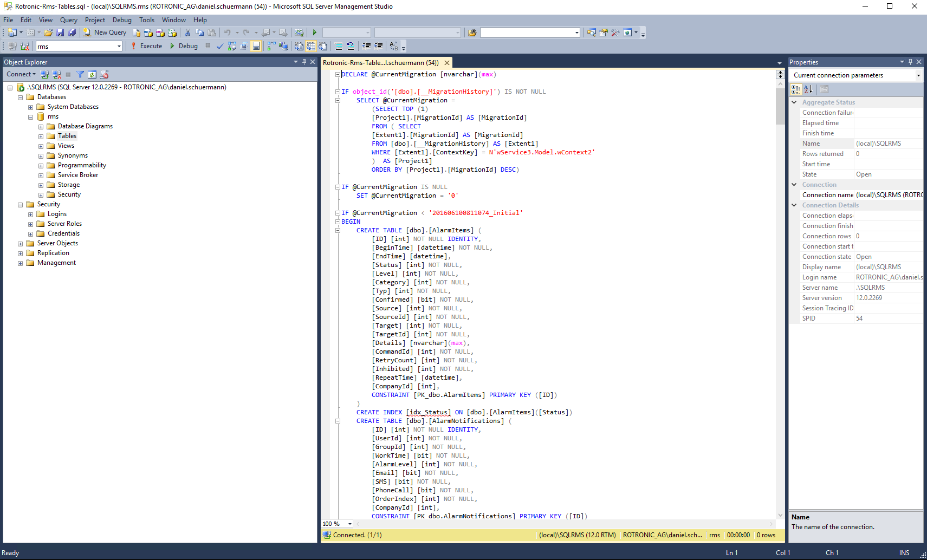Open the Query Options icon
927x560 pixels.
(x=244, y=46)
